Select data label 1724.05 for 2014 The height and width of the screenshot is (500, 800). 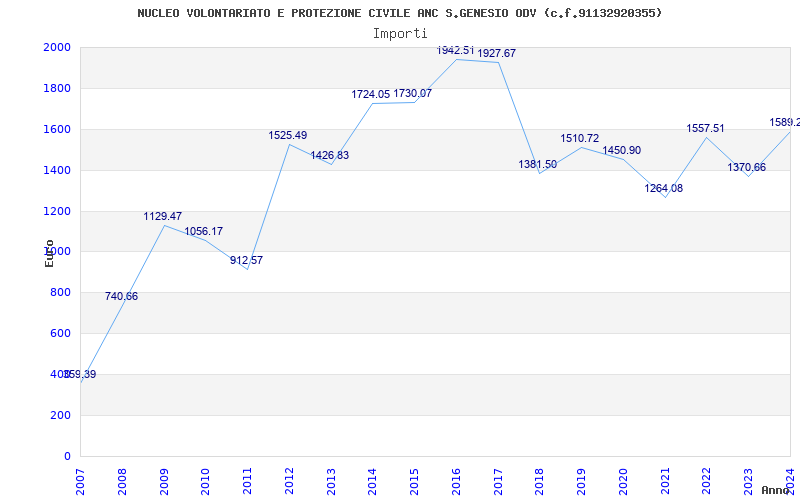[371, 94]
